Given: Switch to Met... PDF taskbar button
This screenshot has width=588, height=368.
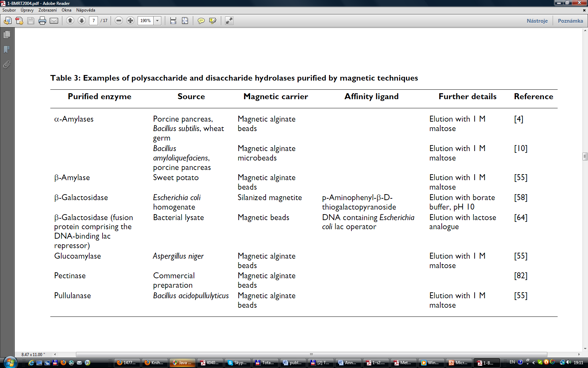Looking at the screenshot, I should tap(404, 363).
